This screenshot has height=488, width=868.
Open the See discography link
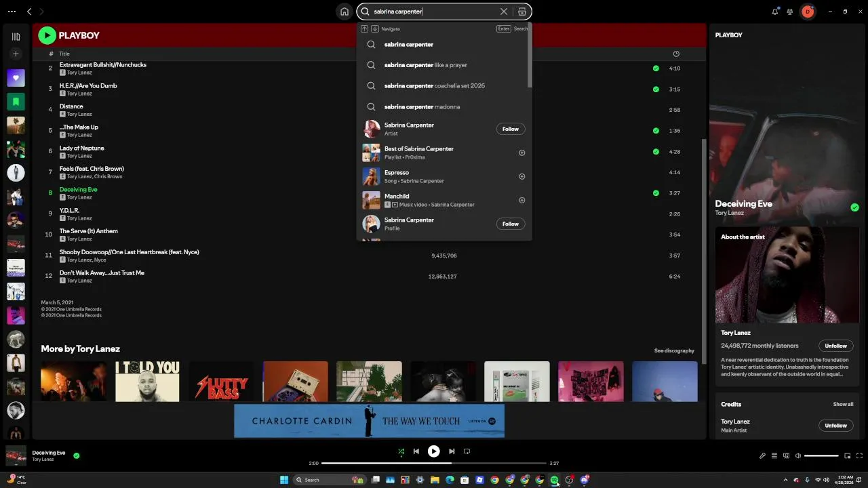click(674, 350)
